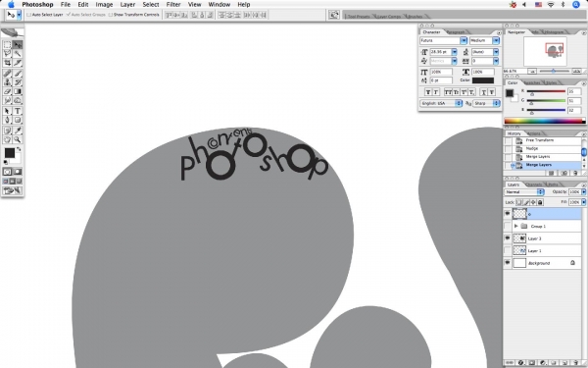588x368 pixels.
Task: Select the Lasso tool
Action: click(7, 54)
